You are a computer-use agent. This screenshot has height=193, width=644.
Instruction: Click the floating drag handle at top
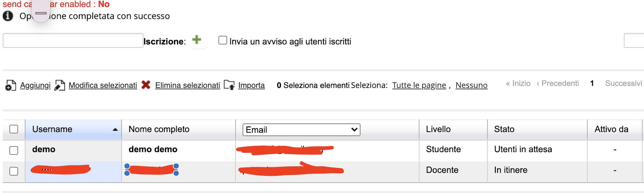[x=41, y=13]
